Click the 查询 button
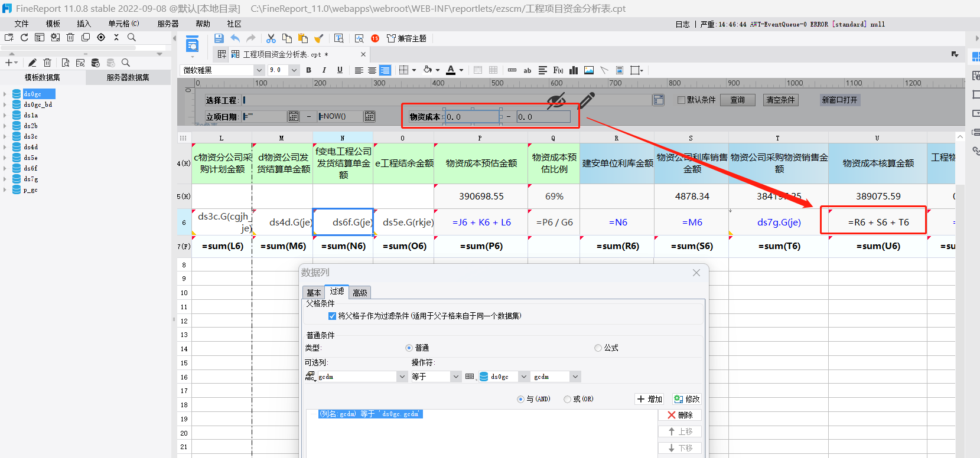Image resolution: width=980 pixels, height=458 pixels. point(737,100)
